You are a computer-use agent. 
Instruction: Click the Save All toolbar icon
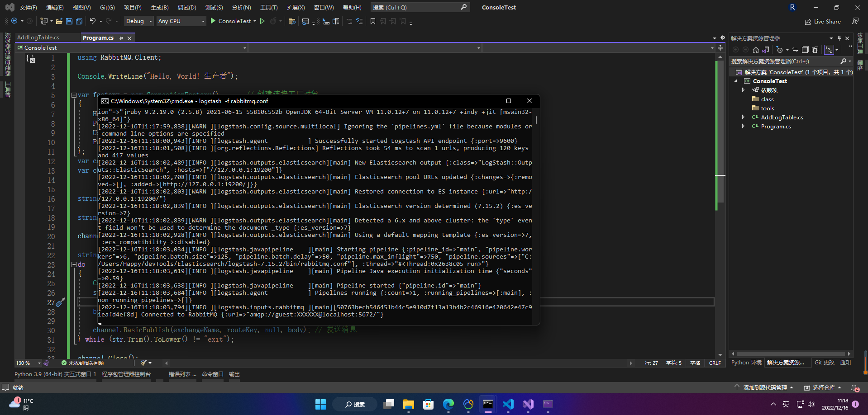click(79, 21)
